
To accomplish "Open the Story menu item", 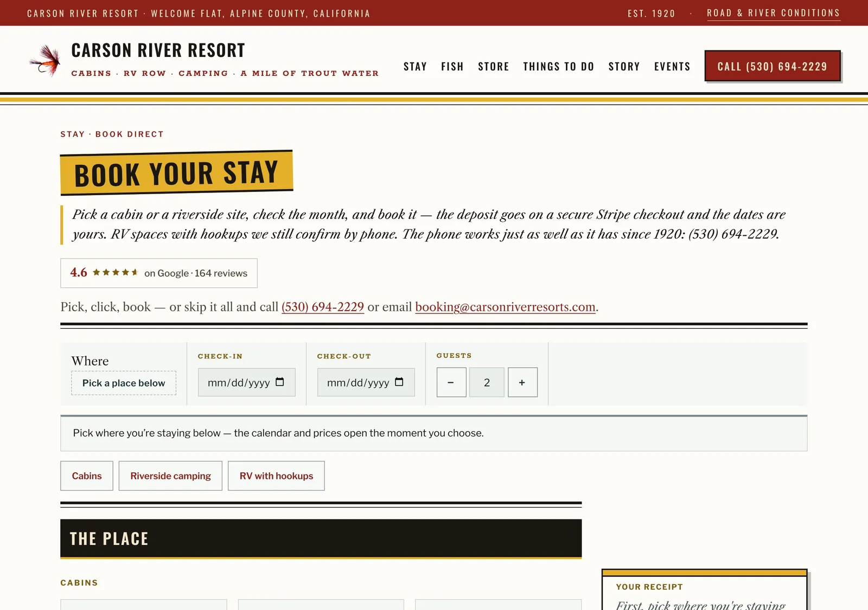I will click(624, 66).
